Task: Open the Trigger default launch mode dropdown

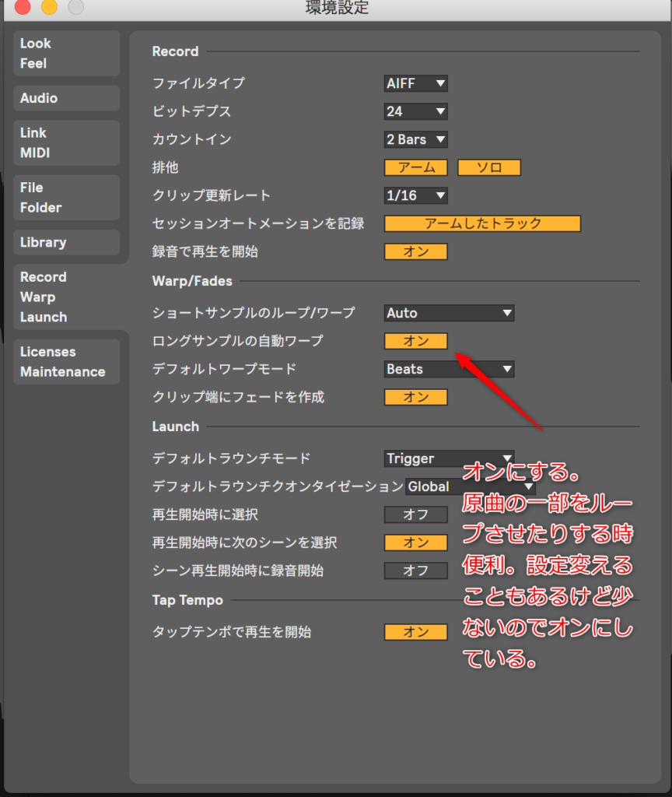Action: [449, 458]
